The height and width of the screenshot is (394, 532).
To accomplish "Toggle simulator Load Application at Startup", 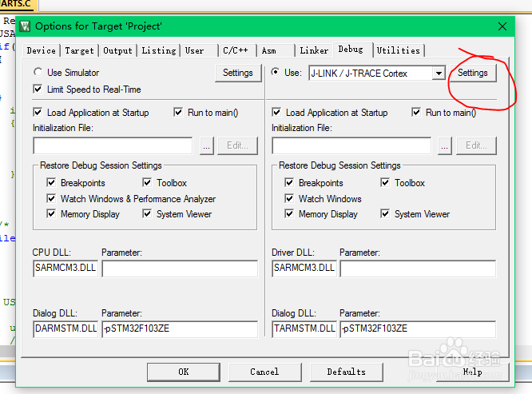I will point(38,113).
